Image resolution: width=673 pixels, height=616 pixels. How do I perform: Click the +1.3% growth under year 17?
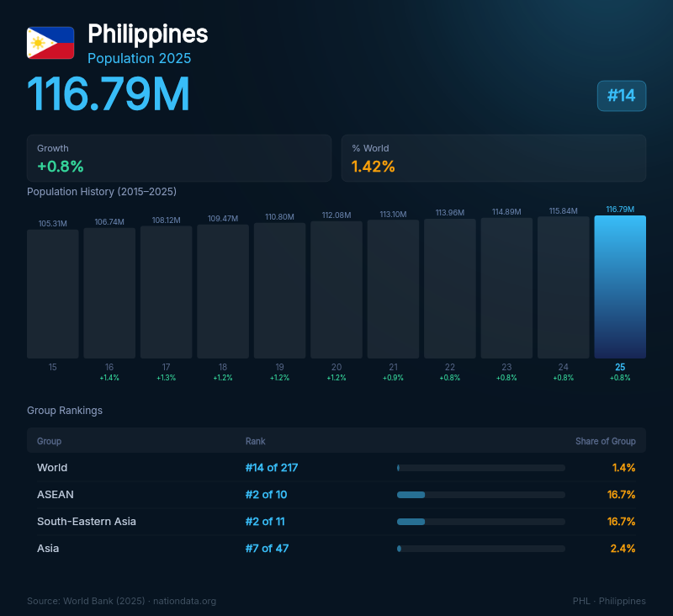click(x=166, y=378)
